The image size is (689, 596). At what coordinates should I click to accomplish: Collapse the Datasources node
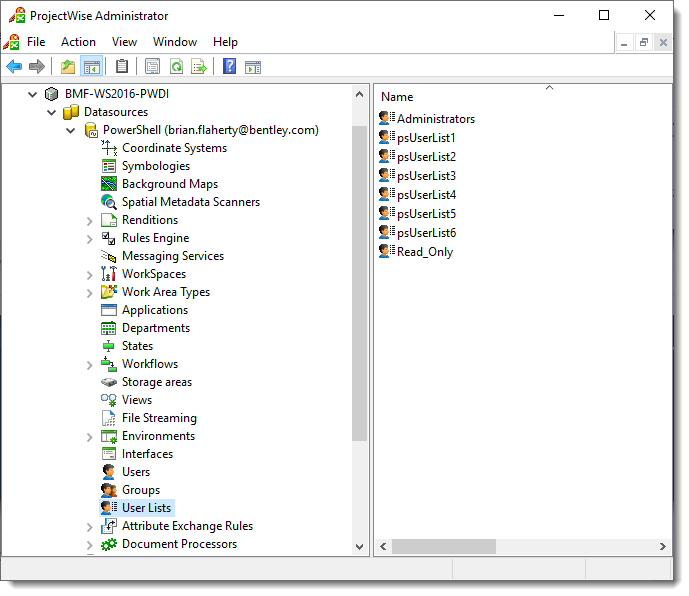pyautogui.click(x=51, y=113)
